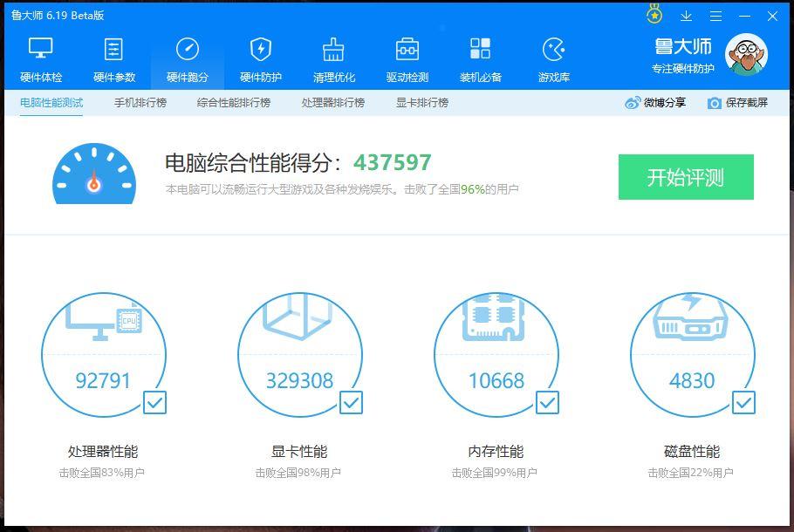Image resolution: width=794 pixels, height=532 pixels.
Task: Click the 微博分享 share link
Action: (655, 103)
